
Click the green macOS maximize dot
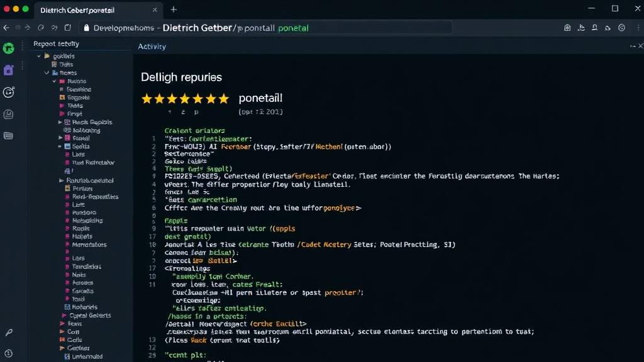tap(25, 9)
